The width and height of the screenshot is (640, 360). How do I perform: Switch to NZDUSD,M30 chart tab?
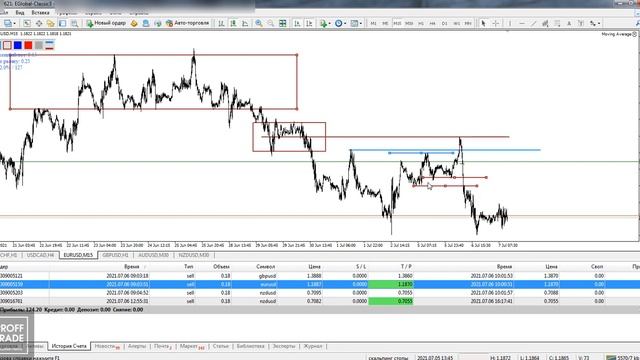point(193,255)
